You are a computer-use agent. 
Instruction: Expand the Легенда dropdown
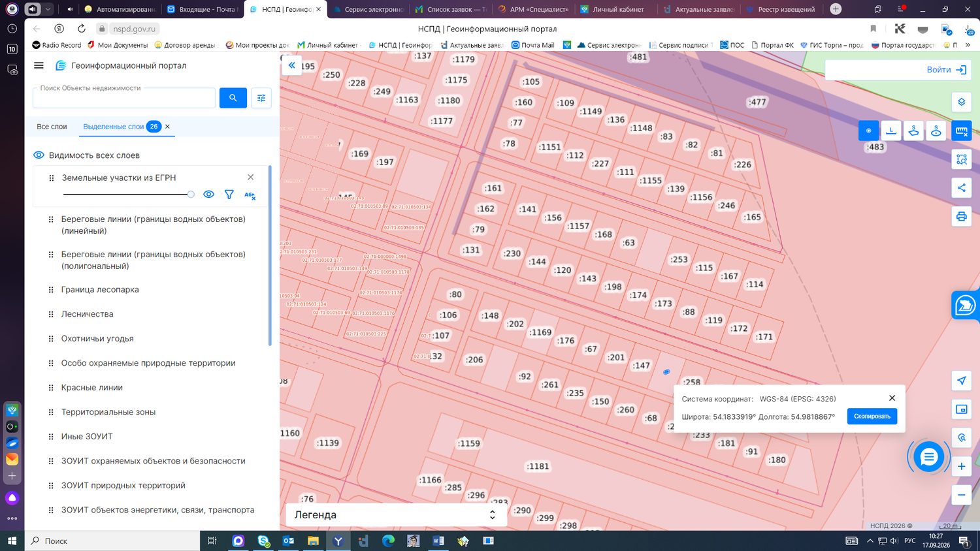pos(397,514)
